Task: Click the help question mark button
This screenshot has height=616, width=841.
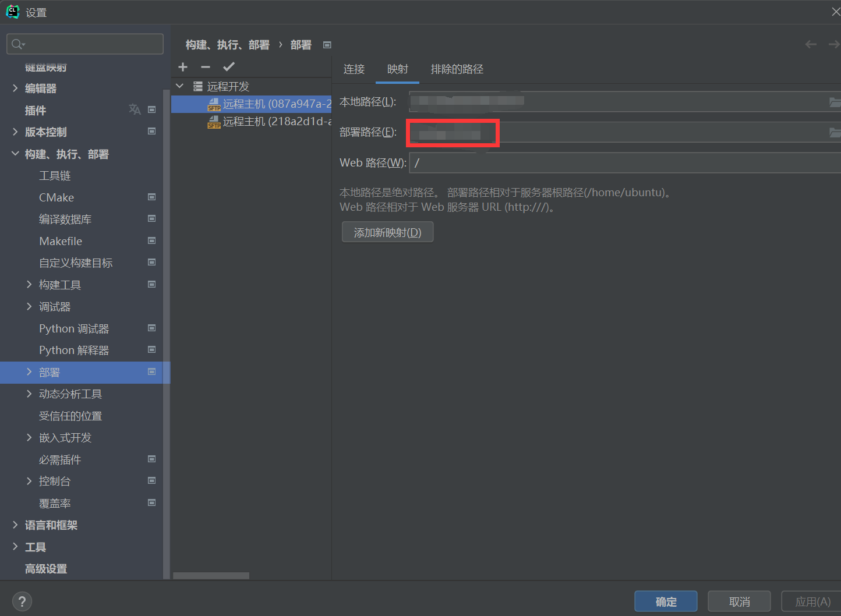Action: [x=22, y=601]
